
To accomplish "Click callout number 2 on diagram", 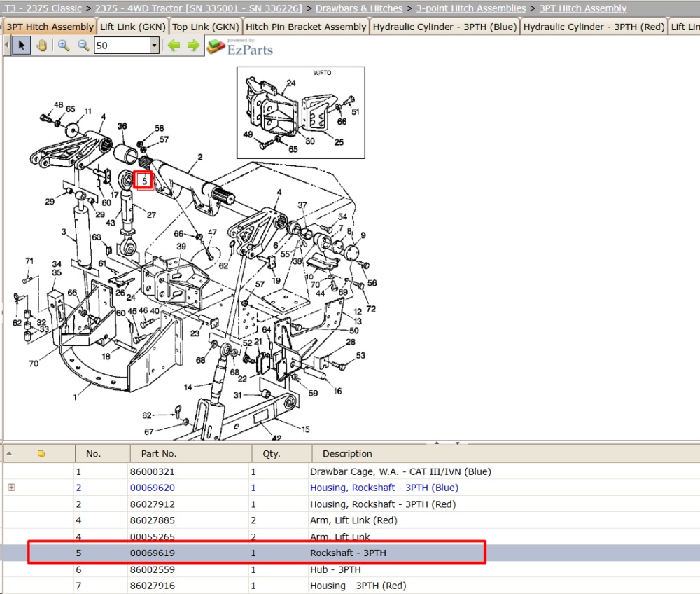I will pos(200,157).
